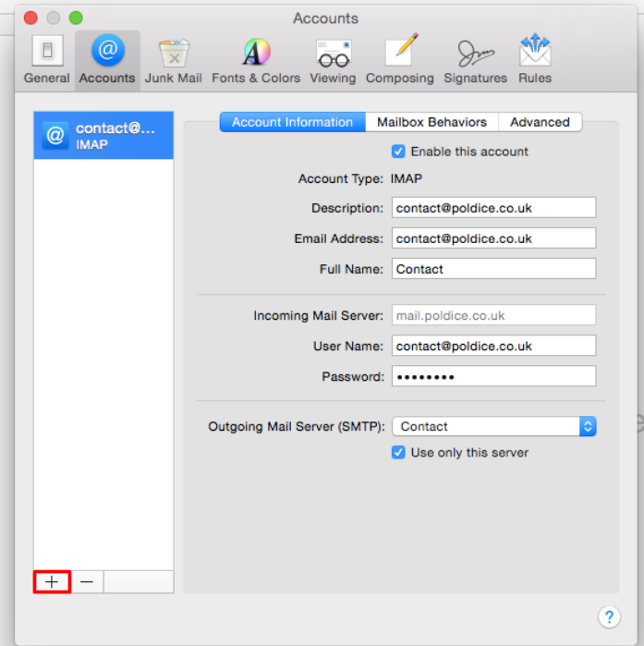Viewport: 644px width, 646px height.
Task: Open Junk Mail preferences
Action: pyautogui.click(x=173, y=59)
